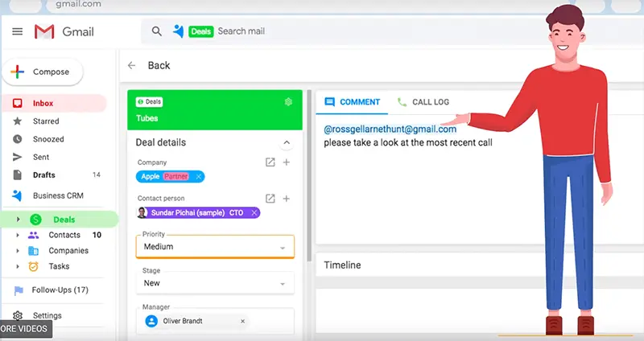This screenshot has height=341, width=644.
Task: Click the star icon beside Starred
Action: tap(17, 121)
